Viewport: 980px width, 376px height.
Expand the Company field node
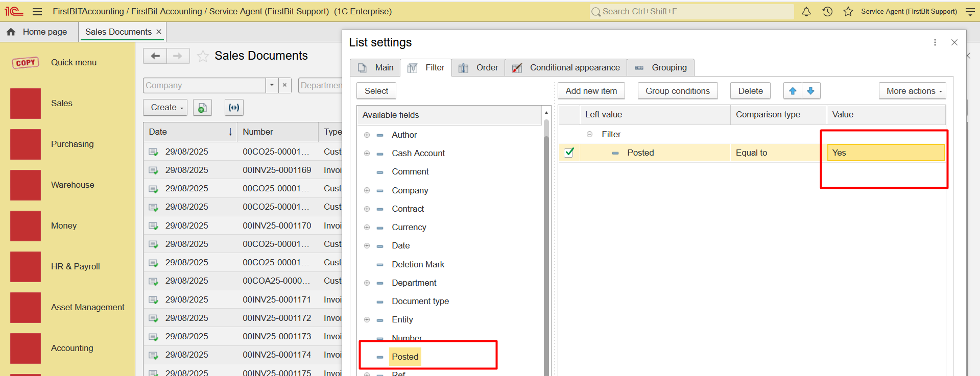367,190
